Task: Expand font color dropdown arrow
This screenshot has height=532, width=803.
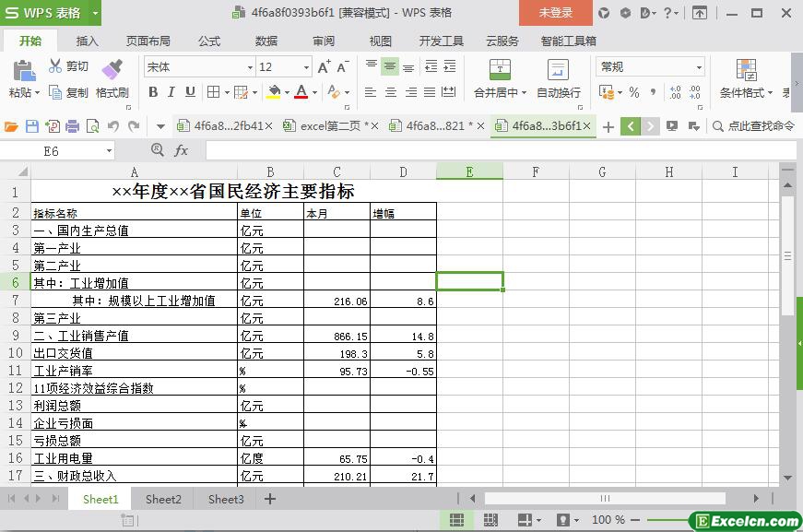Action: pos(314,93)
